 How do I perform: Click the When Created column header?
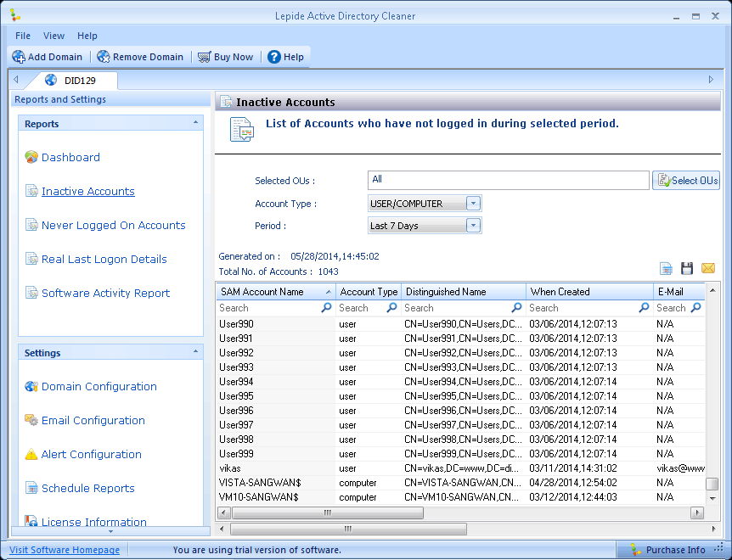point(589,292)
